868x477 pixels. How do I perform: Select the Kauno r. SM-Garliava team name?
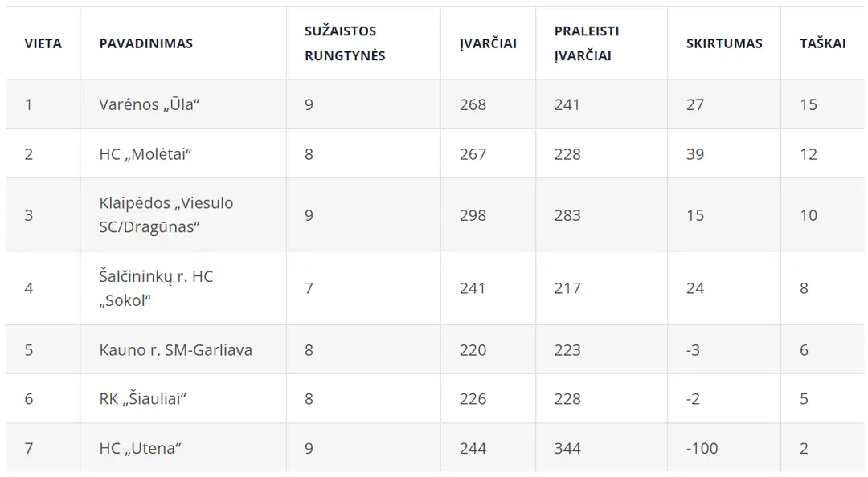coord(175,350)
